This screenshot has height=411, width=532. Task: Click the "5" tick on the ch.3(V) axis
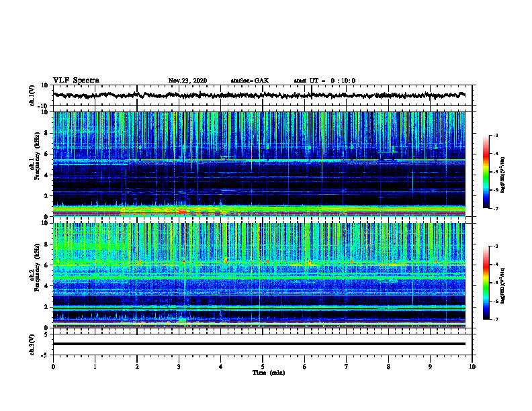(46, 334)
